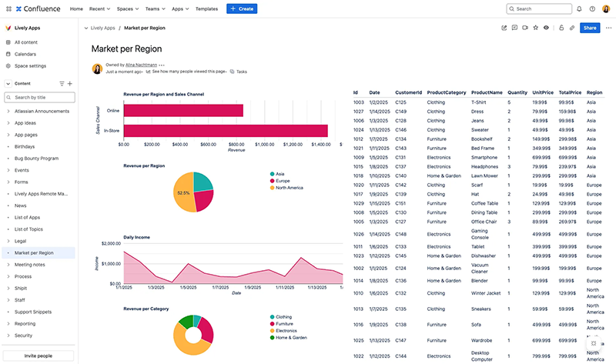Open page comments icon
Screen dimensions: 616x364
(514, 28)
